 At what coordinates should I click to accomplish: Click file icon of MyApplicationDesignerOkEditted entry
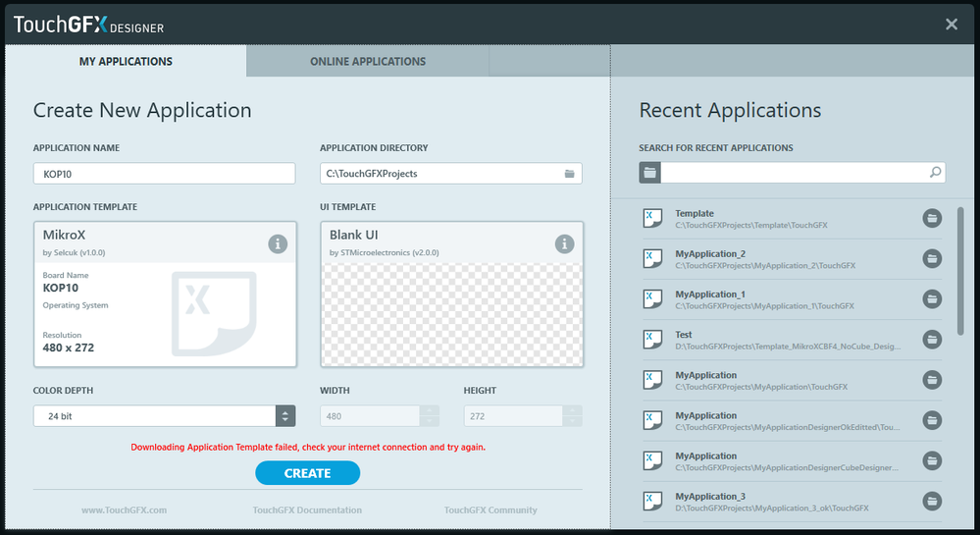pyautogui.click(x=652, y=420)
